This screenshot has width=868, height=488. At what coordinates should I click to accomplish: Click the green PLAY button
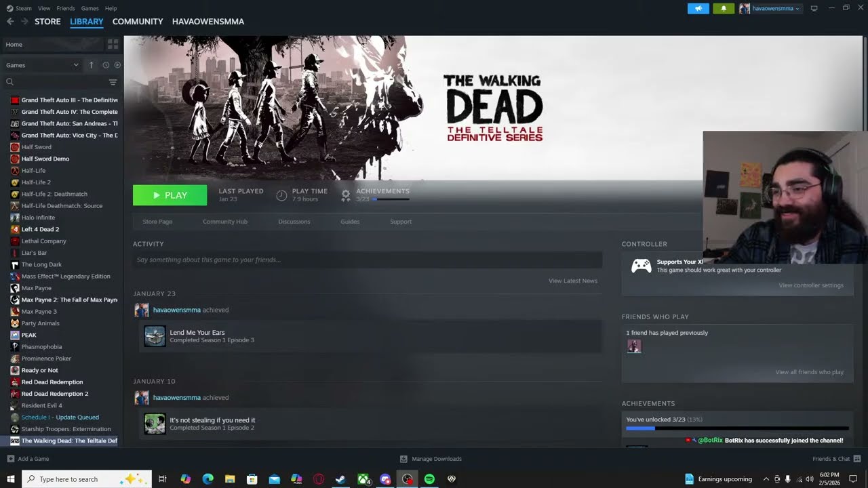point(170,195)
